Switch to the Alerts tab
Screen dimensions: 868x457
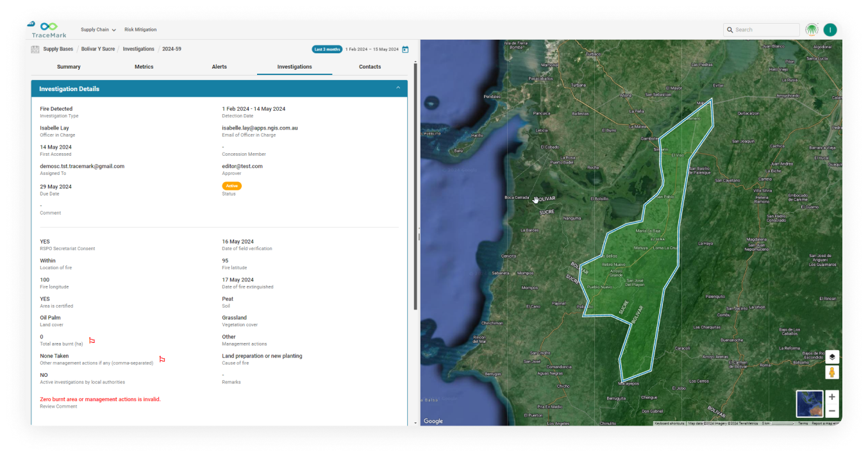[219, 67]
